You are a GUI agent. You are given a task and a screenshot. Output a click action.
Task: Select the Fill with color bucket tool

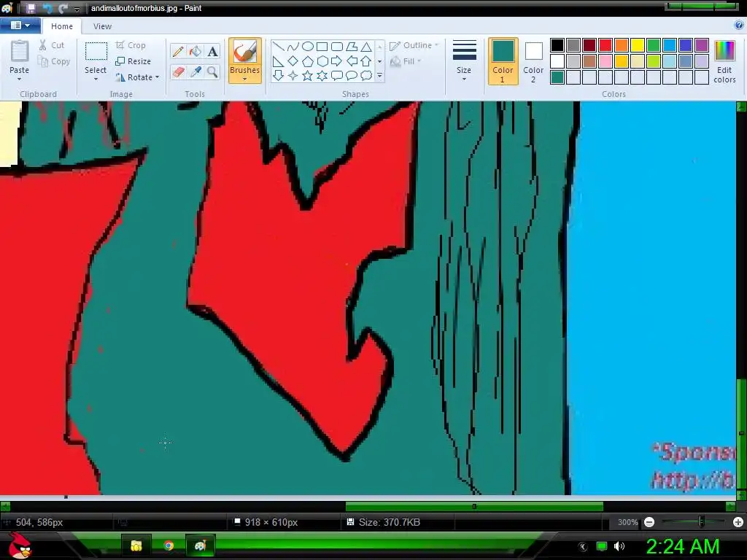[x=196, y=52]
